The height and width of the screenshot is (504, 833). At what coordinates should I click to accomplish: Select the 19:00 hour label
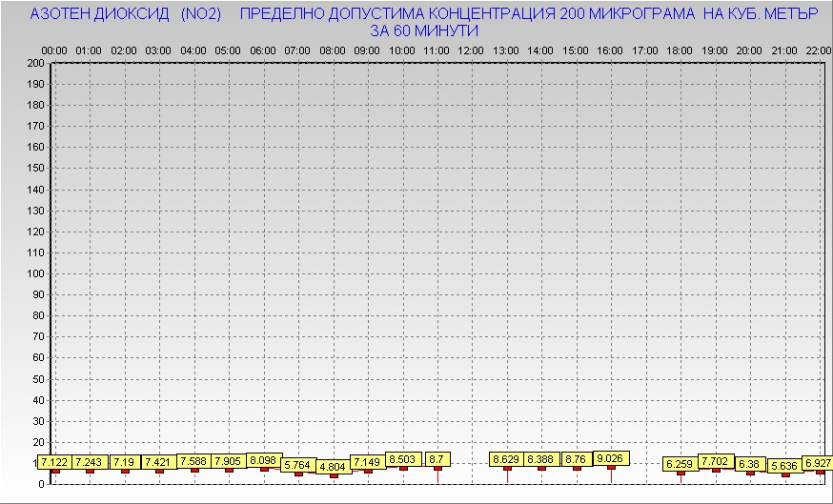[x=715, y=51]
